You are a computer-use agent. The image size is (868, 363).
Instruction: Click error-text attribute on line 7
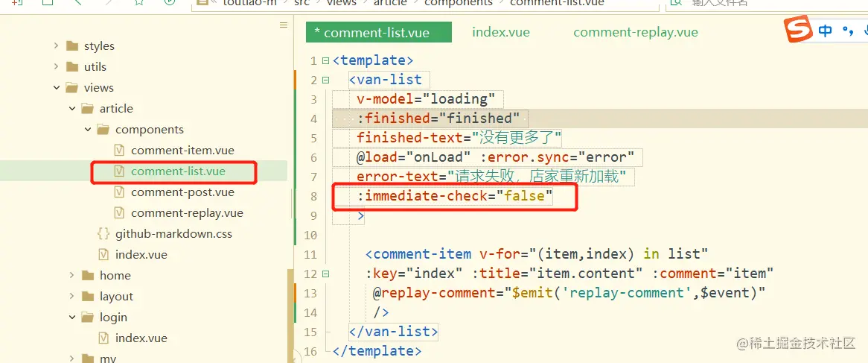(491, 177)
